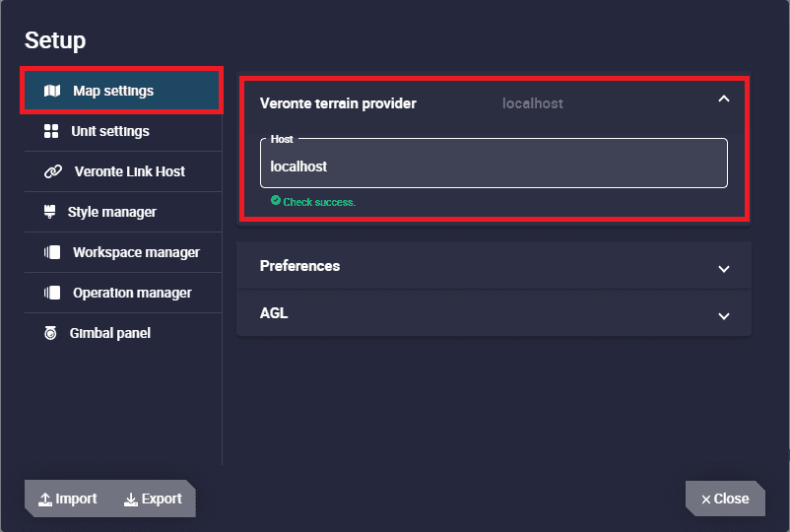This screenshot has height=532, width=790.
Task: Click the Veronte terrain provider title
Action: [338, 103]
